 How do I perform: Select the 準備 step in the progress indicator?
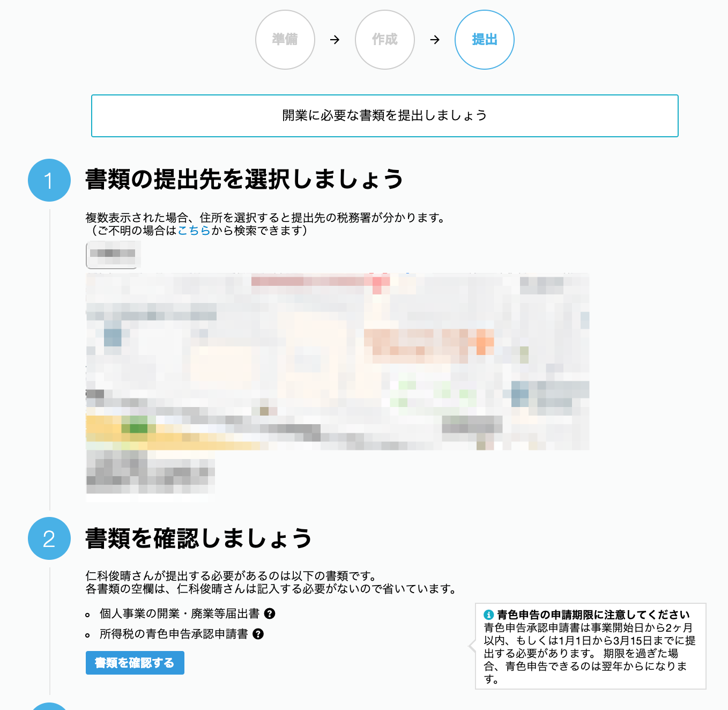point(285,40)
